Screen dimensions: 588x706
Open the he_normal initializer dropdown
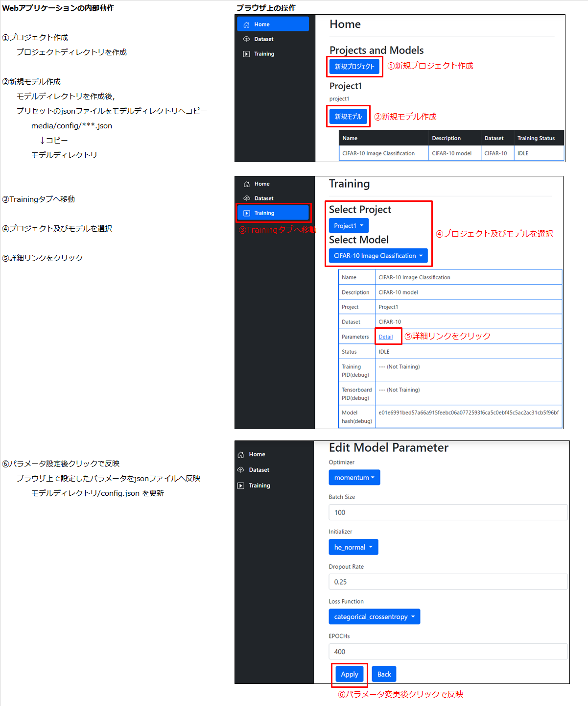pos(353,547)
